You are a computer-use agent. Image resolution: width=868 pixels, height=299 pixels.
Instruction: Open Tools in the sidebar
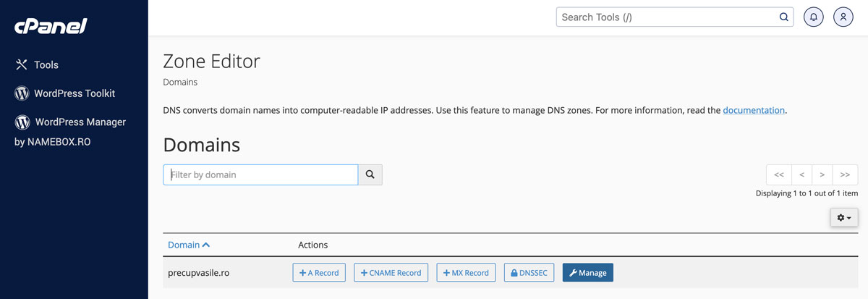pos(37,64)
